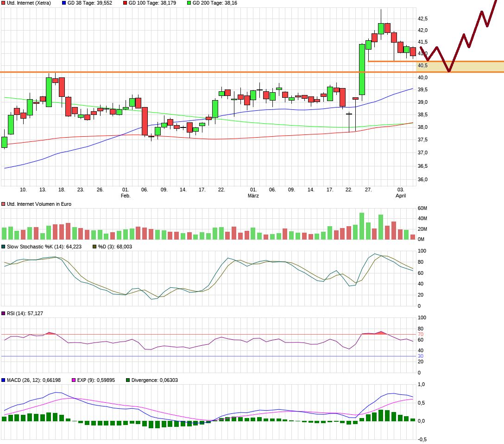This screenshot has height=444, width=504.
Task: Click 'EXP (9): 0,59895' label
Action: 96,380
